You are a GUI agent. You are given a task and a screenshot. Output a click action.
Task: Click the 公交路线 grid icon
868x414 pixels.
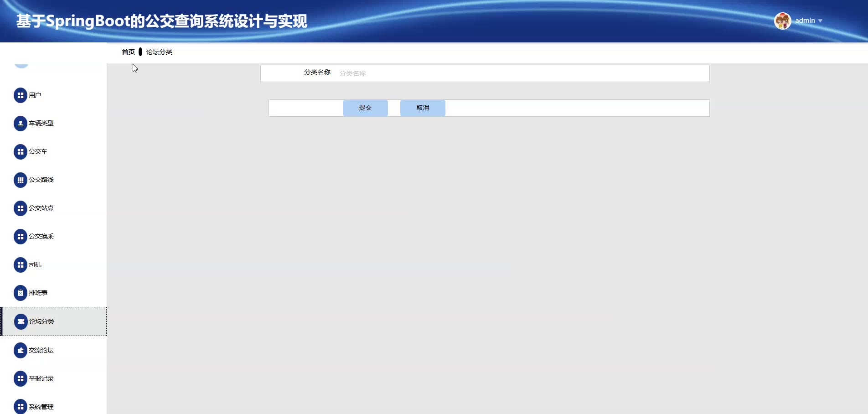tap(21, 180)
